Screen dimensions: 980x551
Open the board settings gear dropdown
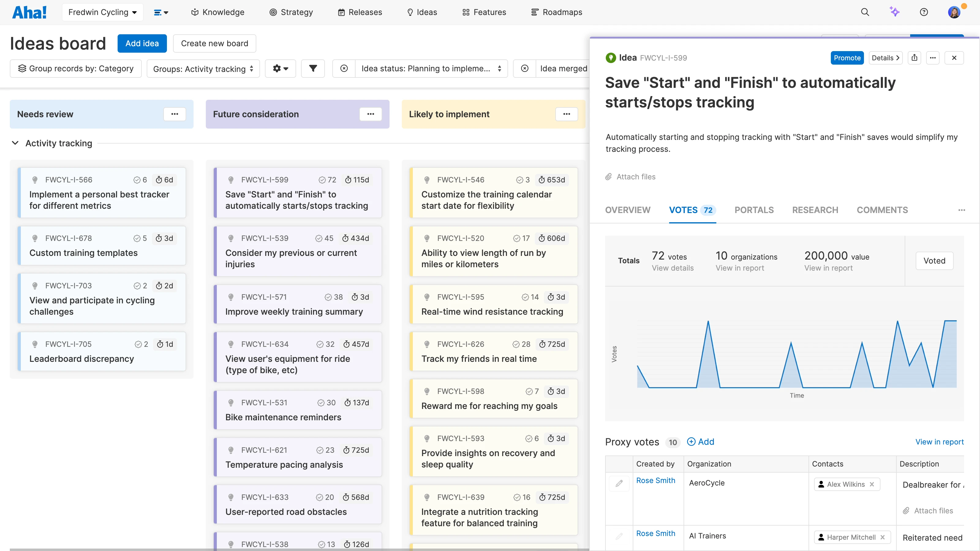pos(281,69)
